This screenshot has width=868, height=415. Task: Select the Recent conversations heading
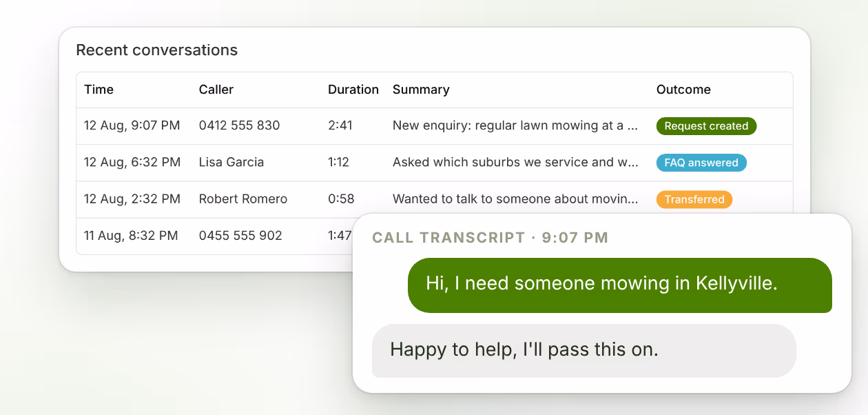click(157, 50)
